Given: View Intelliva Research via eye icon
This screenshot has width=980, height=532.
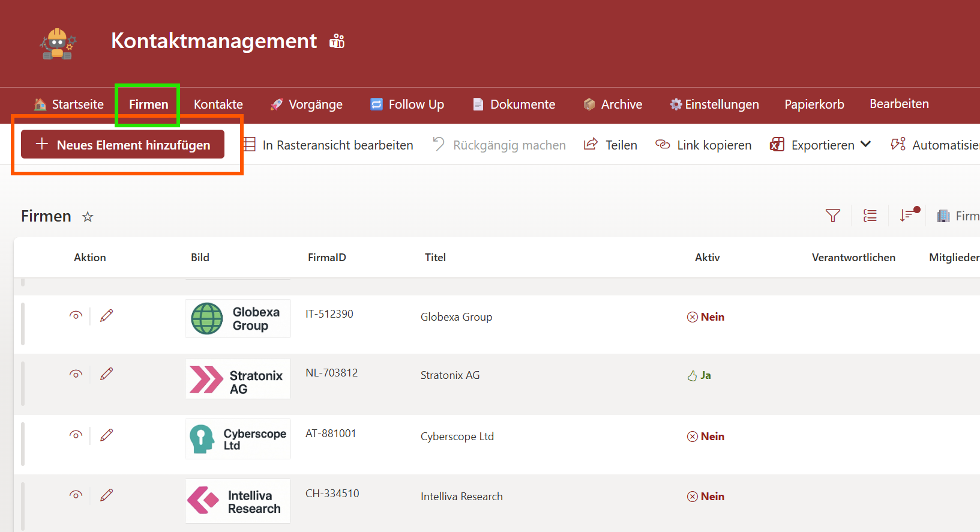Looking at the screenshot, I should click(76, 495).
